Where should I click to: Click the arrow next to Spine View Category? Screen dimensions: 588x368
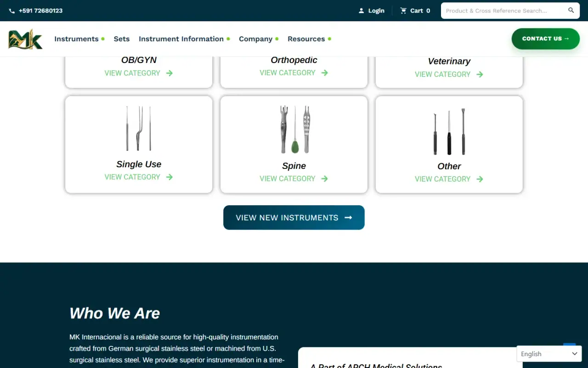[x=325, y=178]
